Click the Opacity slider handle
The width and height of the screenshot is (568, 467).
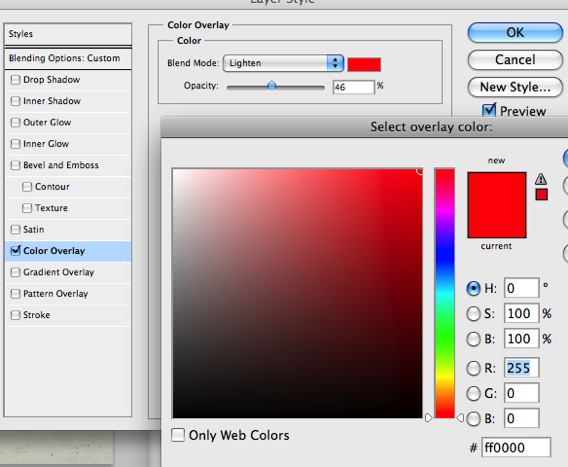pyautogui.click(x=271, y=86)
